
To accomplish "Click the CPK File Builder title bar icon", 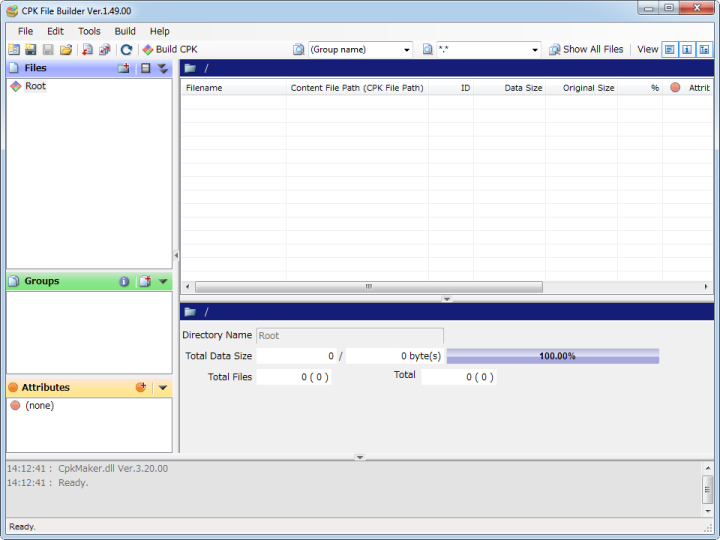I will click(12, 11).
